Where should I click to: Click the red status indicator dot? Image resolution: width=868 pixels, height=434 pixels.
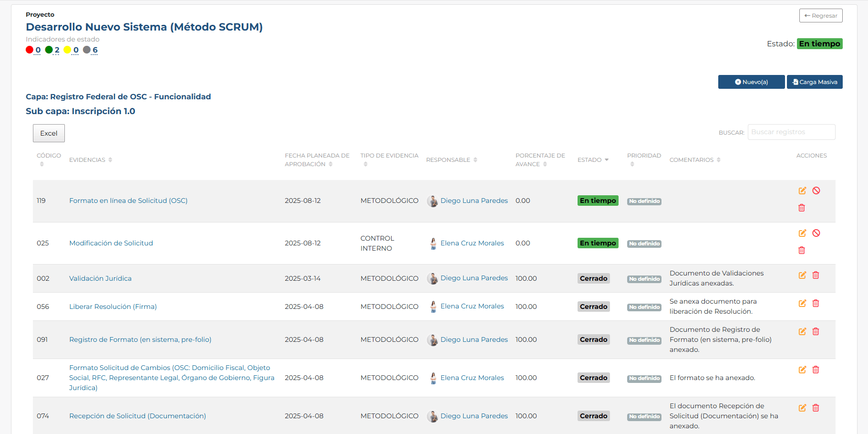(x=30, y=50)
